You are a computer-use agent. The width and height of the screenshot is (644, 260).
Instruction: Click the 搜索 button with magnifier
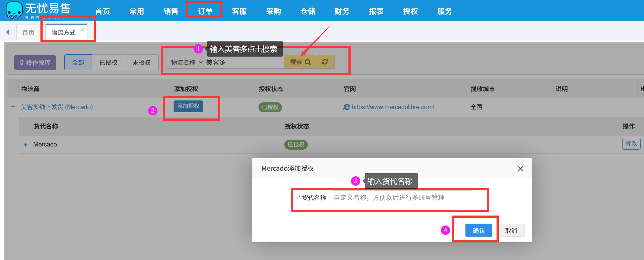300,62
